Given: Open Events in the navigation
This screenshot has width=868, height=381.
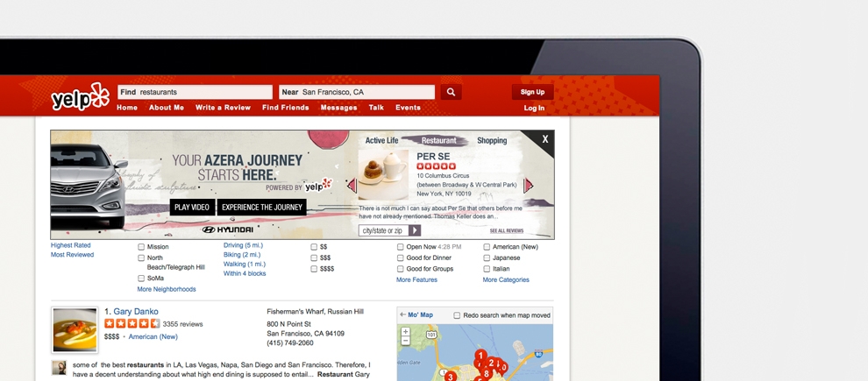Looking at the screenshot, I should pos(408,108).
